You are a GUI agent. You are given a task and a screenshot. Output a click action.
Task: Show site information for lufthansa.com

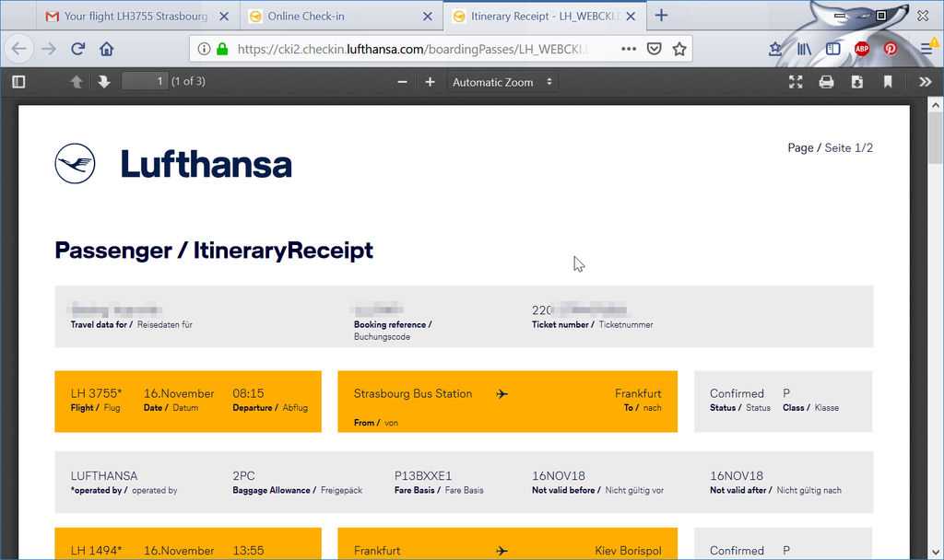pyautogui.click(x=204, y=49)
